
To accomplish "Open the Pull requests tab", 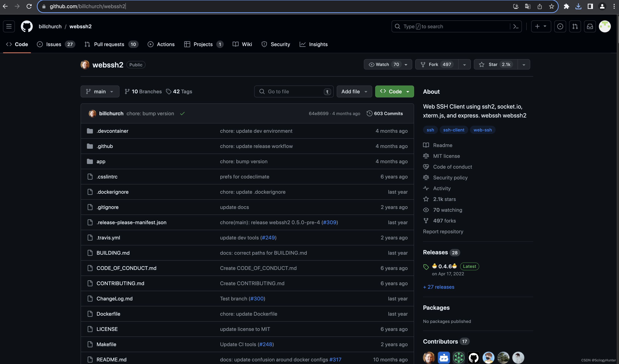I will pos(111,44).
